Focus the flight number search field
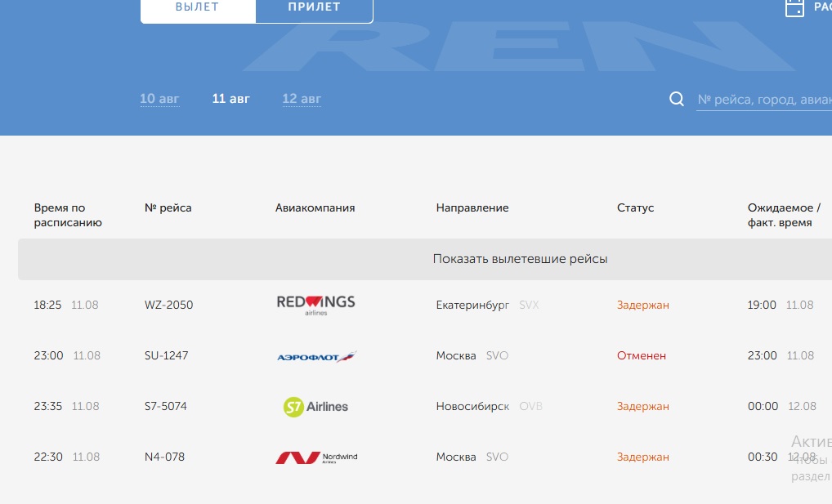The height and width of the screenshot is (504, 832). coord(763,100)
